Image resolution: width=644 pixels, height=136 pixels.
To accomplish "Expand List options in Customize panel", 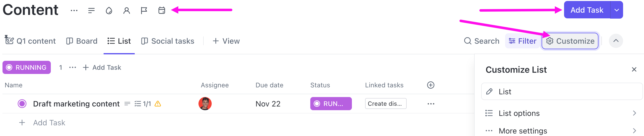I will pyautogui.click(x=560, y=113).
